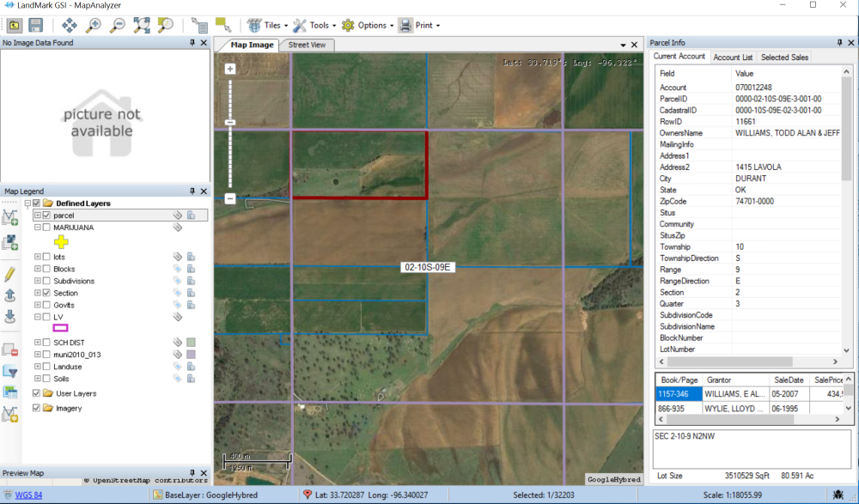Open the Selected Sales tab
The height and width of the screenshot is (504, 859).
783,57
